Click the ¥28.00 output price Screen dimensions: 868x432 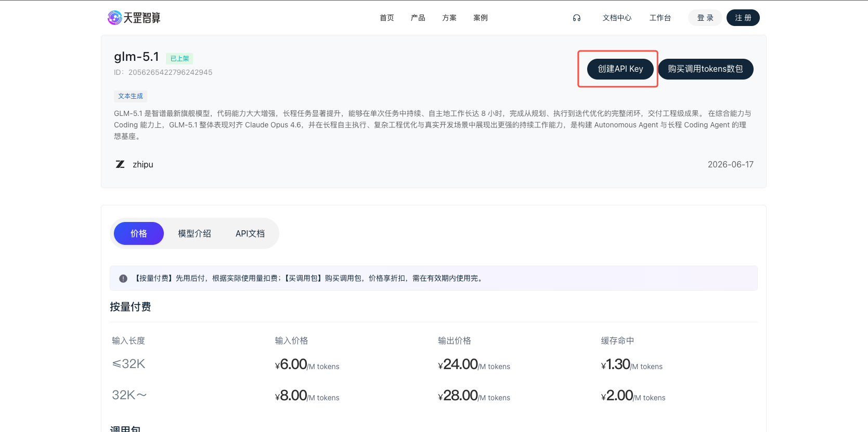click(474, 396)
